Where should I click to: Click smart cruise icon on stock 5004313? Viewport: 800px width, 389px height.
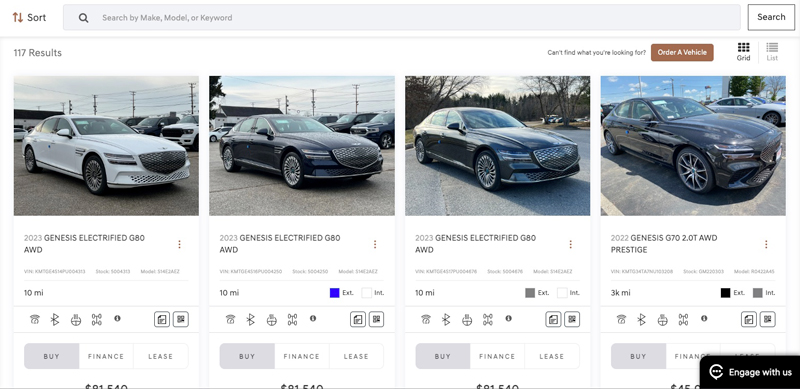(34, 320)
